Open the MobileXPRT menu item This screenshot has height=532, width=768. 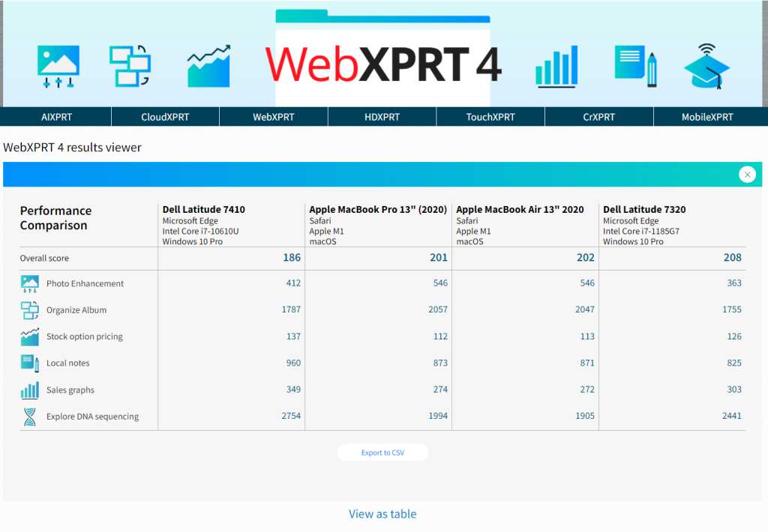coord(708,117)
